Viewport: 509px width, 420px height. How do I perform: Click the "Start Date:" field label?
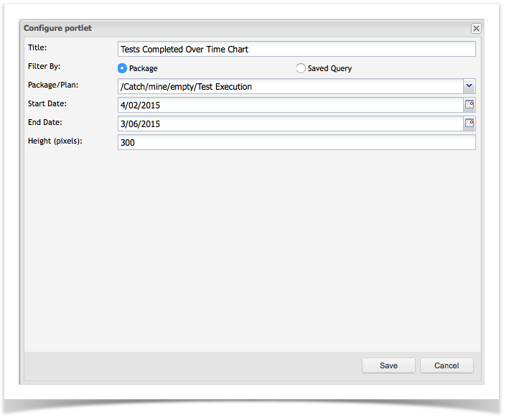point(47,104)
